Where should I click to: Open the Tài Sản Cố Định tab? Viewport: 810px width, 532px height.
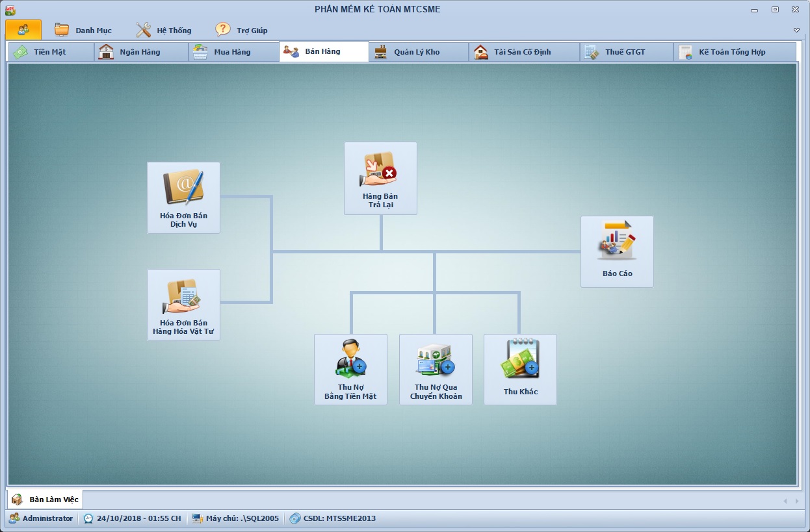tap(522, 52)
